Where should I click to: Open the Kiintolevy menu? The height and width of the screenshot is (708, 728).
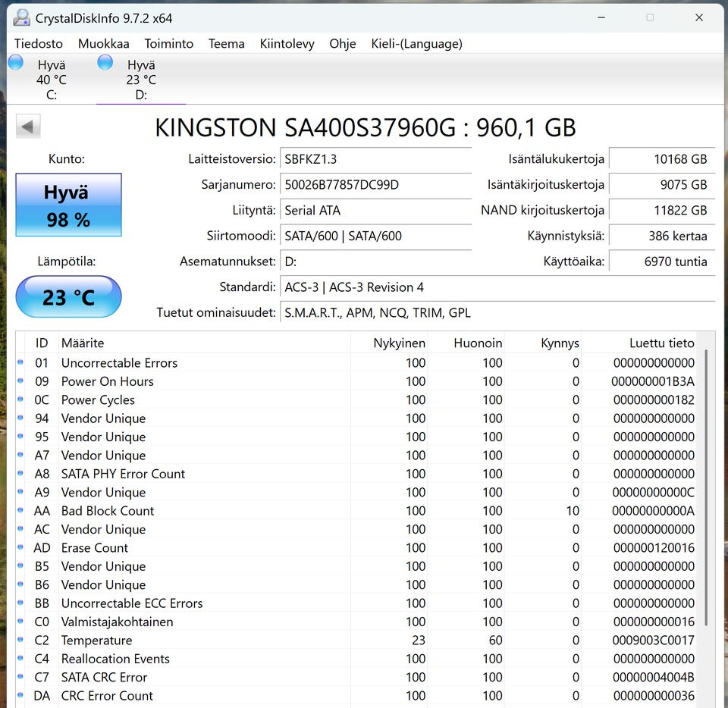[287, 44]
